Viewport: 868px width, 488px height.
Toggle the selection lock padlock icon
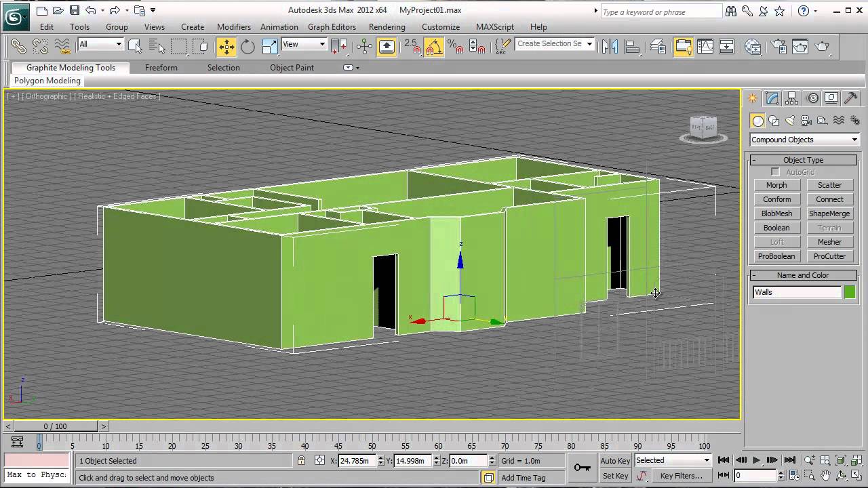pos(301,460)
